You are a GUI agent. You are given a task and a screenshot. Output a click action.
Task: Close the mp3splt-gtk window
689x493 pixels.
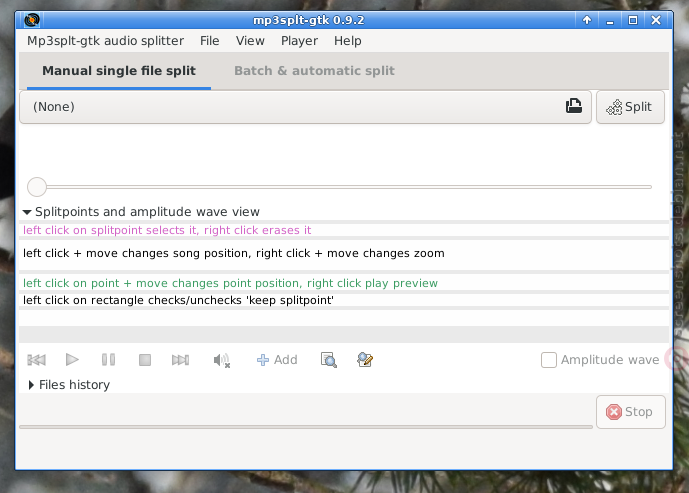click(656, 20)
